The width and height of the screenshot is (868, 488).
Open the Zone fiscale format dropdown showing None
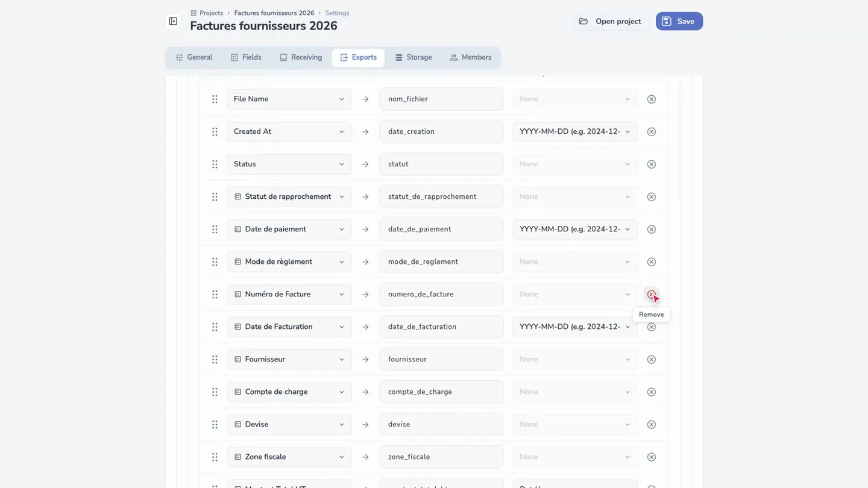575,457
